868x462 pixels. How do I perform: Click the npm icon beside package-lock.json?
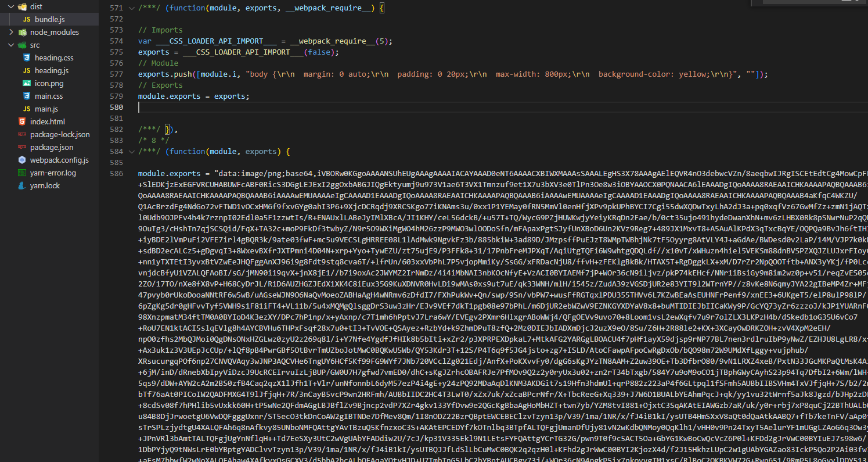22,134
